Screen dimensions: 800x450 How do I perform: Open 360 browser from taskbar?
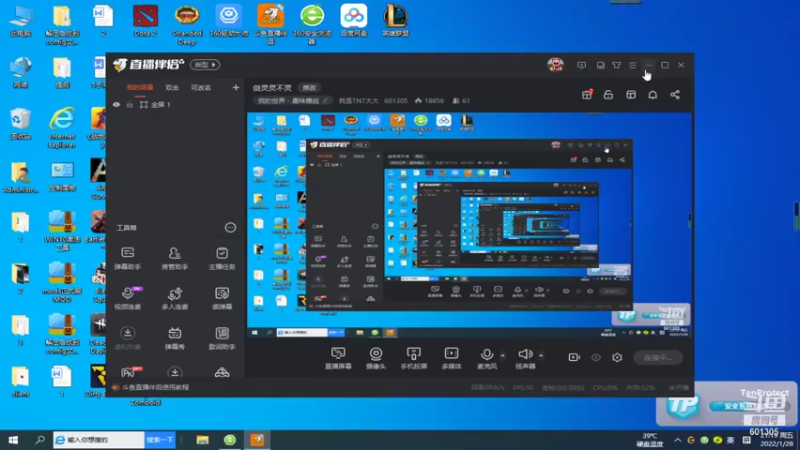coord(230,440)
